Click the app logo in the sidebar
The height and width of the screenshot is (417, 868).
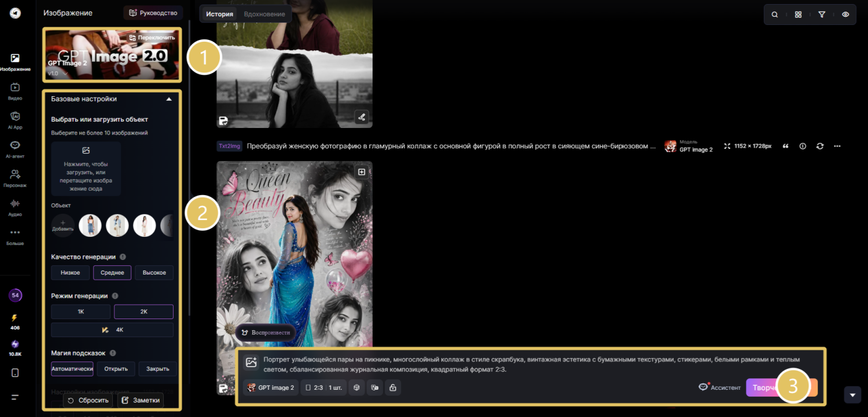[x=15, y=13]
